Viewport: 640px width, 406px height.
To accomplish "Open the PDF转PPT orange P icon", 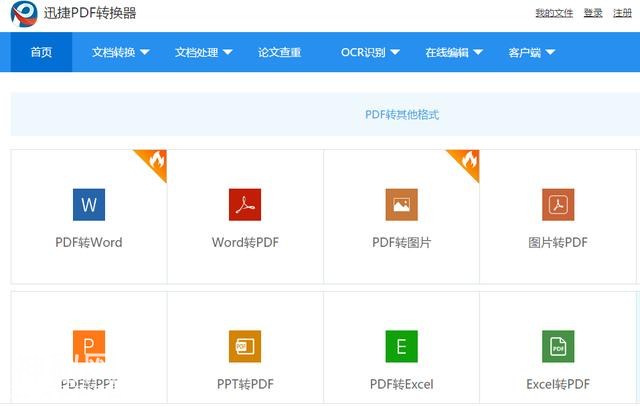I will tap(89, 346).
